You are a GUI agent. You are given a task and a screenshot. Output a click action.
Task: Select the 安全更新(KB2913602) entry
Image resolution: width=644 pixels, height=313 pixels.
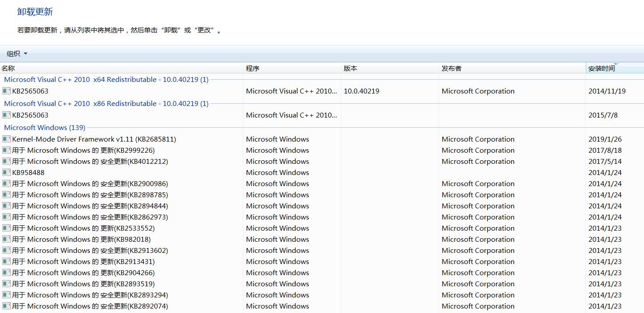90,250
